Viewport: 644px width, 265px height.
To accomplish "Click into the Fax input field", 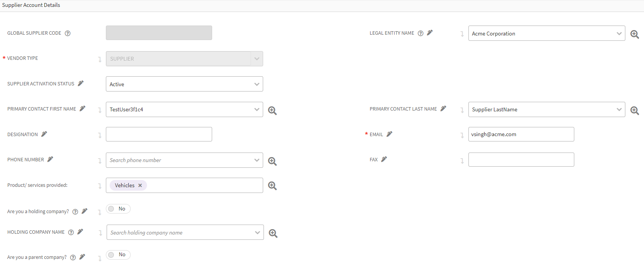I will (x=521, y=160).
